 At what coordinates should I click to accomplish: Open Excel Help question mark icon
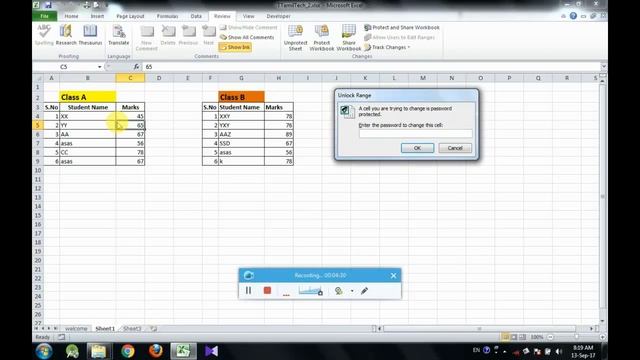pos(573,16)
